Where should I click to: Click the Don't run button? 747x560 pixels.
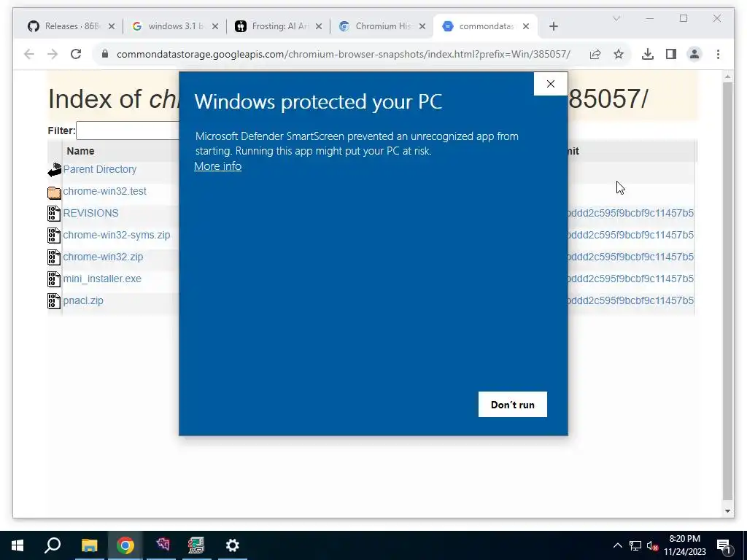pyautogui.click(x=513, y=404)
